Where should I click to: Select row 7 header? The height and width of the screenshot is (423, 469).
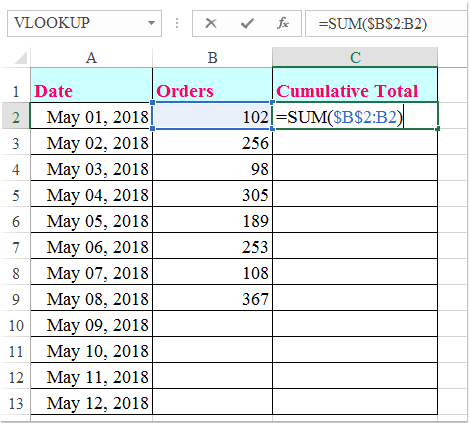[x=16, y=246]
